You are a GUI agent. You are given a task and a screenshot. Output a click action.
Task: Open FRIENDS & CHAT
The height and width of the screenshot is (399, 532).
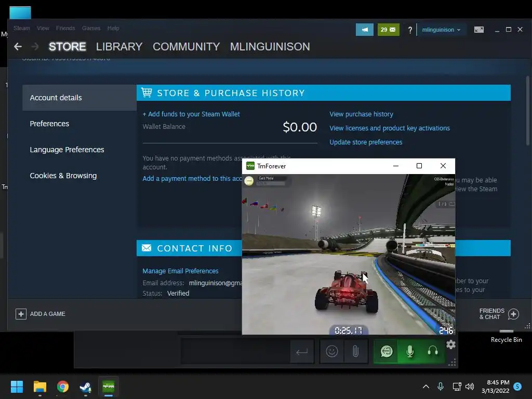tap(499, 314)
